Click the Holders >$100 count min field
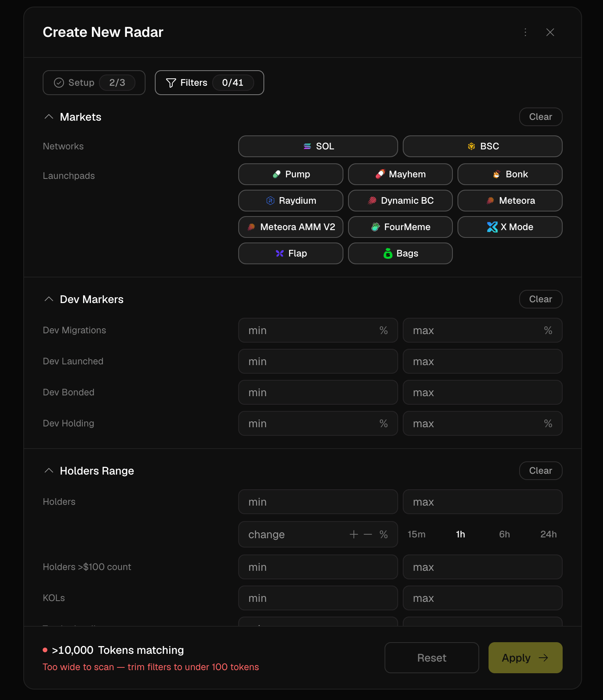603x700 pixels. pos(318,567)
